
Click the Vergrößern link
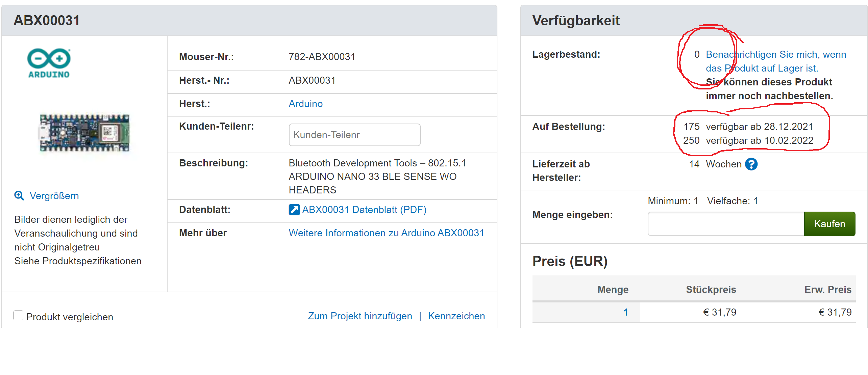coord(54,196)
